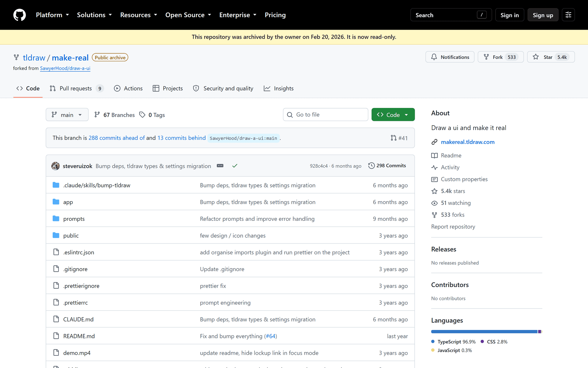Expand the Enterprise menu

coord(238,15)
